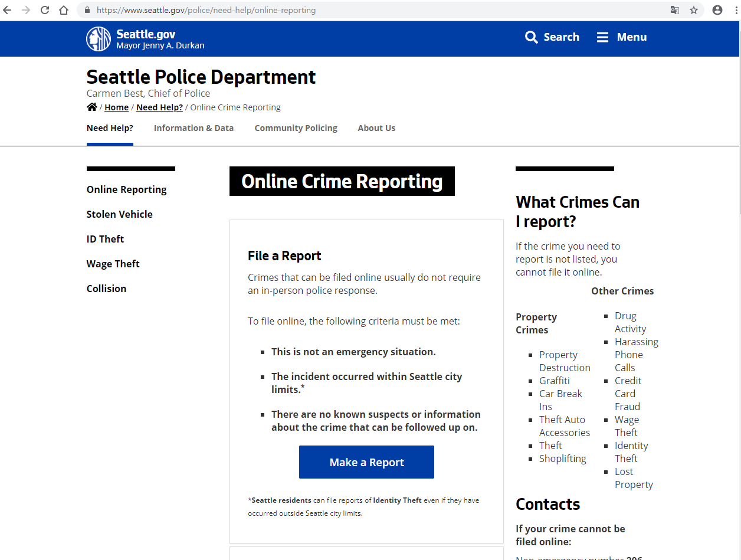The image size is (741, 560).
Task: Open Search from the blue header bar
Action: point(552,37)
